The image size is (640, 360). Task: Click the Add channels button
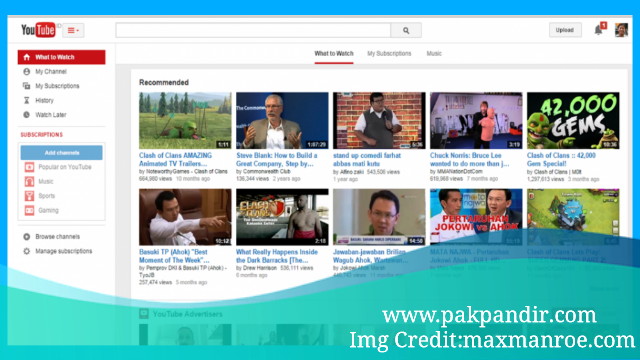click(x=62, y=153)
